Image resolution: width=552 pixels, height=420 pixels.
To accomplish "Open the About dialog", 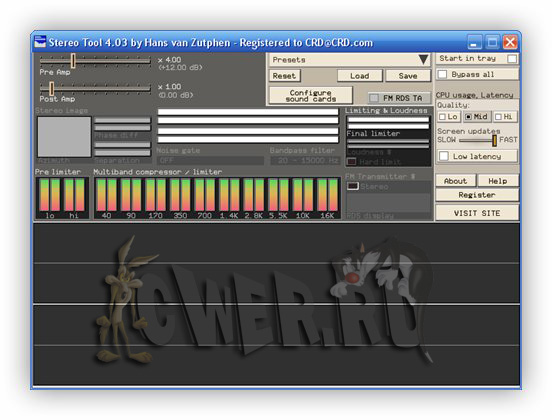I will point(456,181).
